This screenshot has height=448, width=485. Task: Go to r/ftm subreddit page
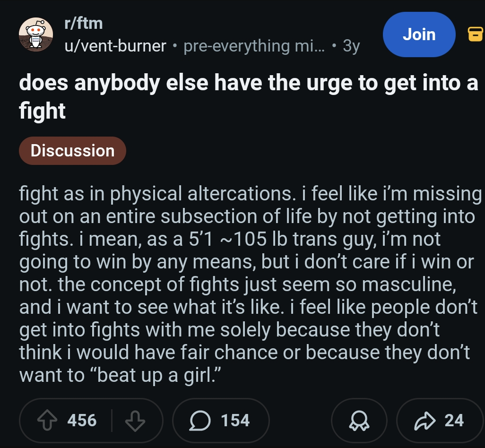[83, 23]
